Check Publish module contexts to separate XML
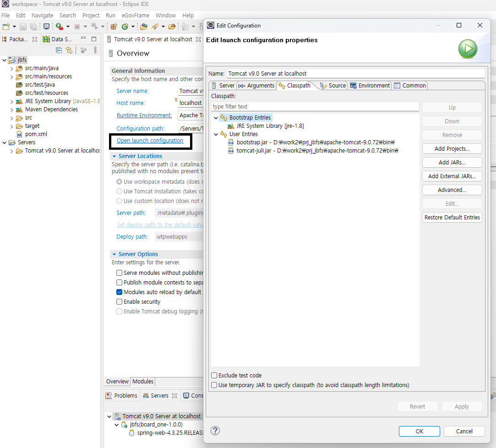Viewport: 496px width, 448px height. tap(119, 282)
